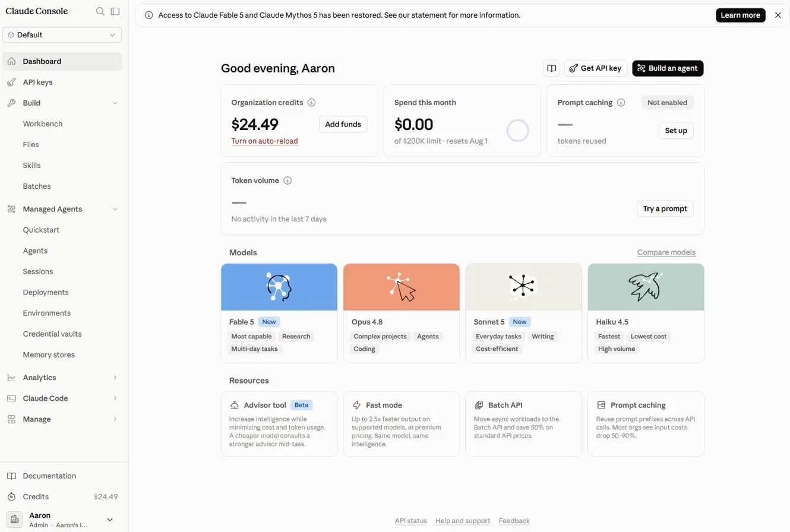Click the Build wrench icon
The height and width of the screenshot is (532, 790).
pyautogui.click(x=11, y=103)
